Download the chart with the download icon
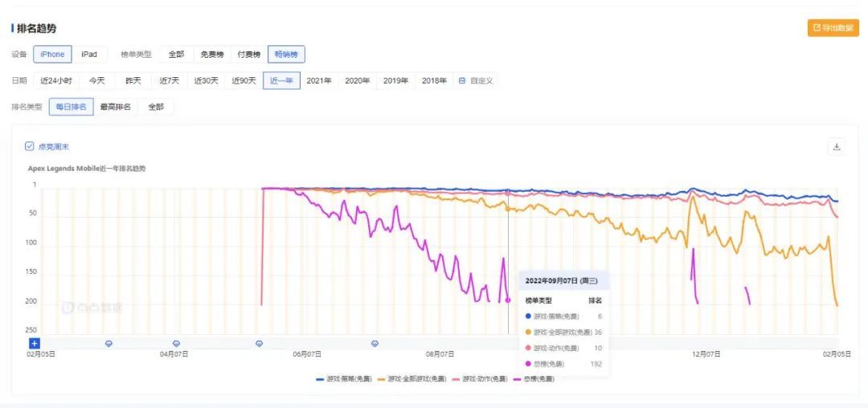 pos(837,147)
